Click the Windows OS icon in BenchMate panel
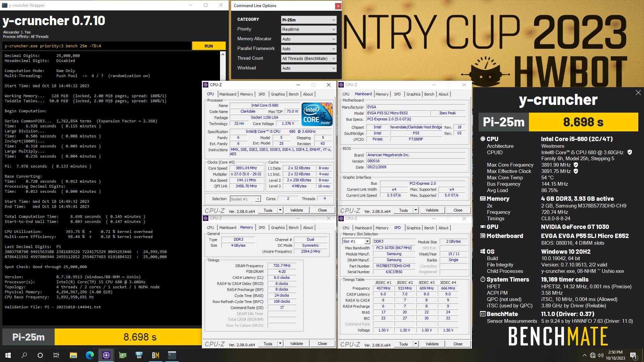This screenshot has height=362, width=644. coord(483,251)
